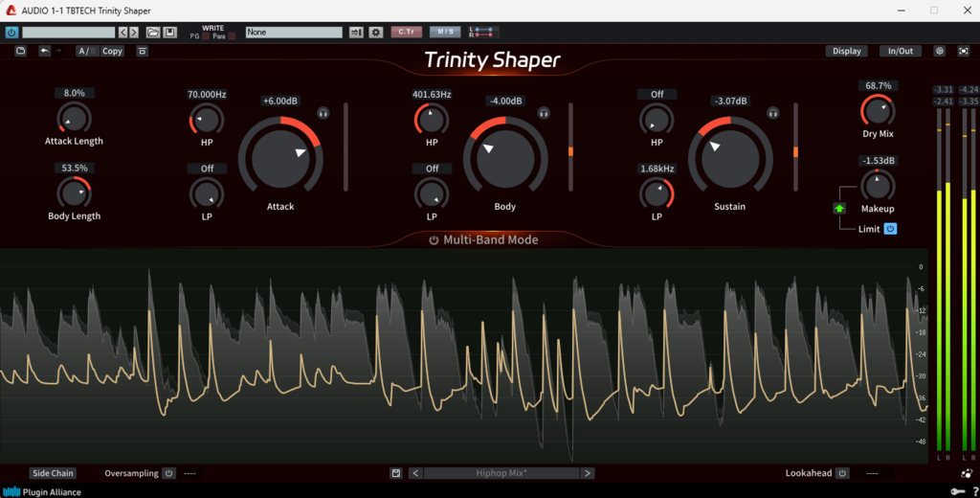The height and width of the screenshot is (498, 980).
Task: Click the empty preset name field in host toolbar
Action: point(68,32)
